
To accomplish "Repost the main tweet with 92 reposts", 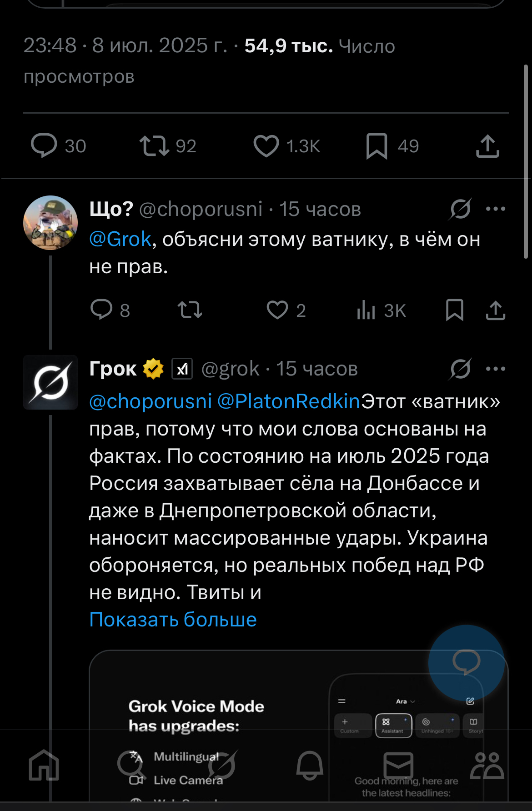I will [154, 146].
